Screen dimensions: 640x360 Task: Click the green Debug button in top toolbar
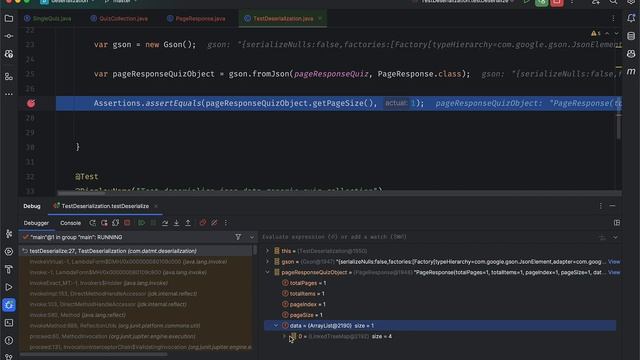(x=542, y=2)
